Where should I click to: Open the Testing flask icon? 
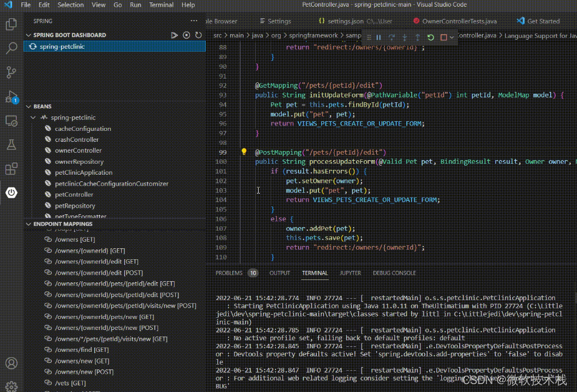pyautogui.click(x=11, y=145)
